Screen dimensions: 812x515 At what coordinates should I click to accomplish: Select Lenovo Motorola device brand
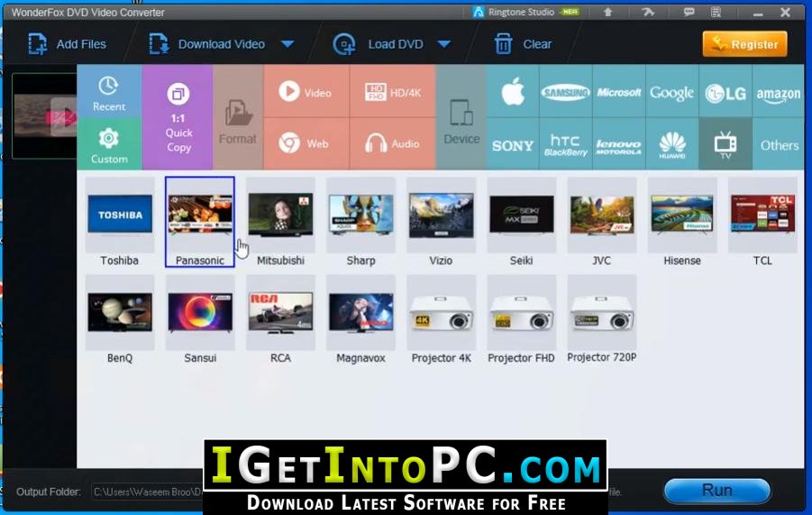point(619,144)
